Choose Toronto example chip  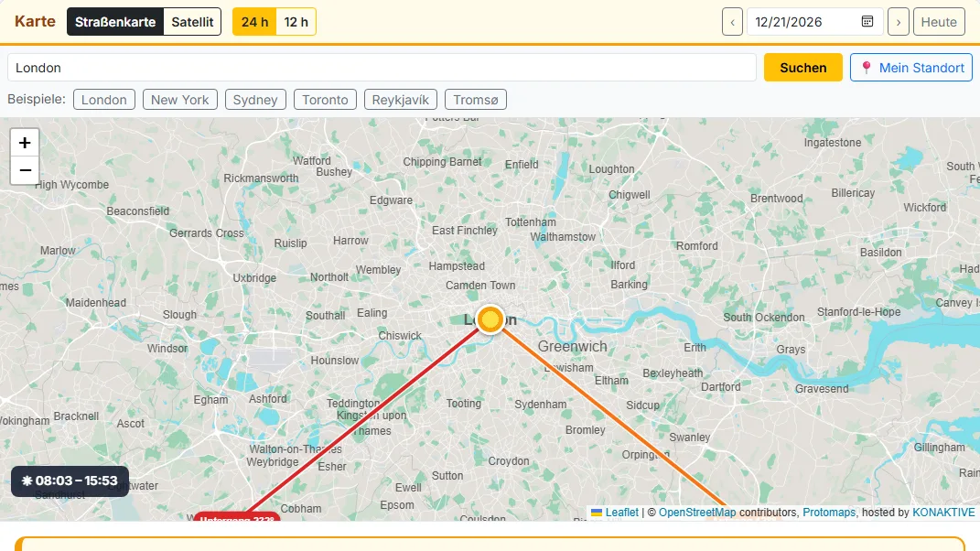[325, 100]
